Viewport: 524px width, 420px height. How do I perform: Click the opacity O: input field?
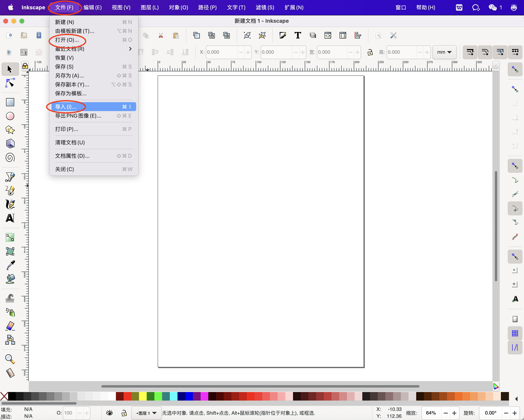(70, 413)
